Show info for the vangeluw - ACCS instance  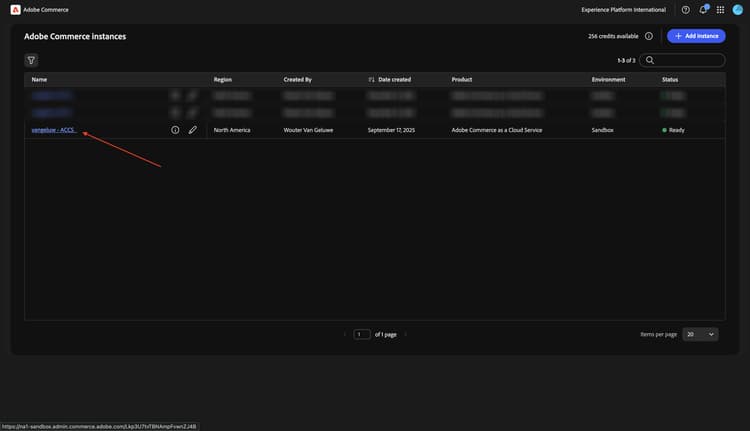pyautogui.click(x=175, y=130)
